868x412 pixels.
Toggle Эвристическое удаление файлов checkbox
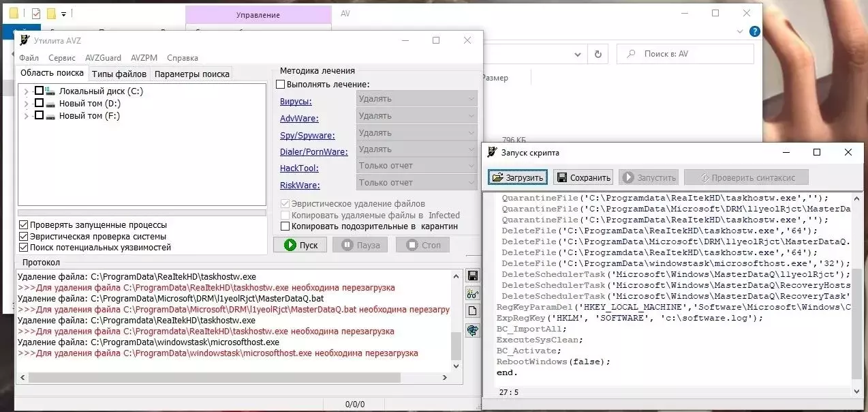[x=285, y=203]
